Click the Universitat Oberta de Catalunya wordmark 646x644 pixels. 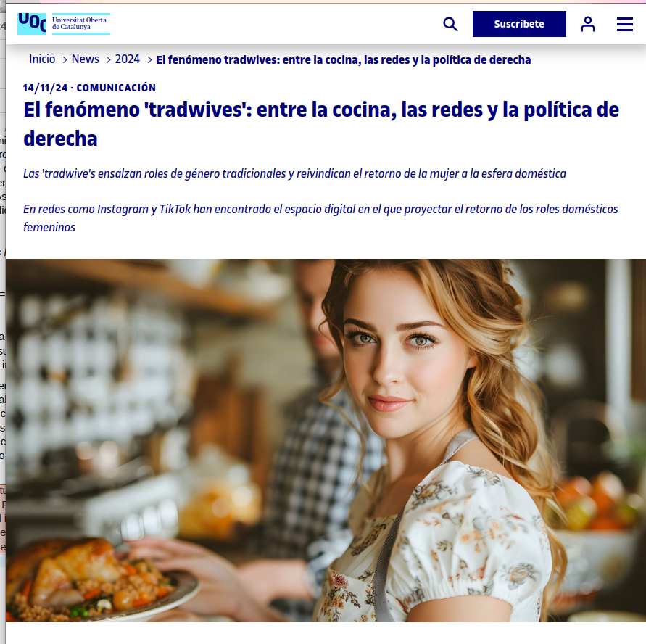pyautogui.click(x=80, y=23)
